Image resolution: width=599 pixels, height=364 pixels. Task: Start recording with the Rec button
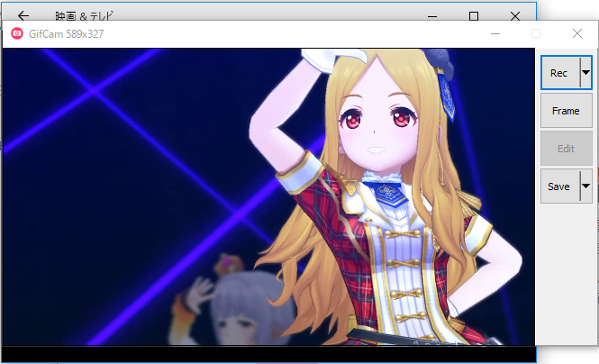point(560,73)
